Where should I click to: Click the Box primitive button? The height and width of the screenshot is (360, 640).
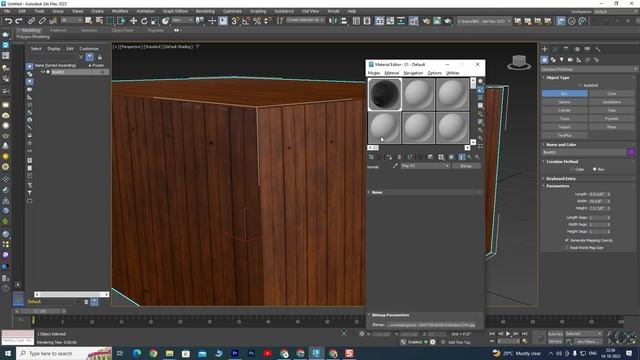pos(564,93)
